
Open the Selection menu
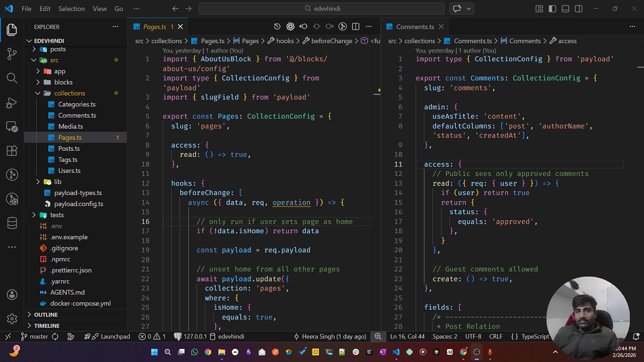pos(71,9)
